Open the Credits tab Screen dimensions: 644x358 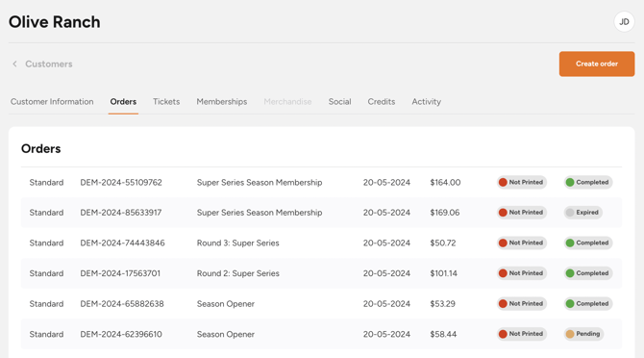382,101
